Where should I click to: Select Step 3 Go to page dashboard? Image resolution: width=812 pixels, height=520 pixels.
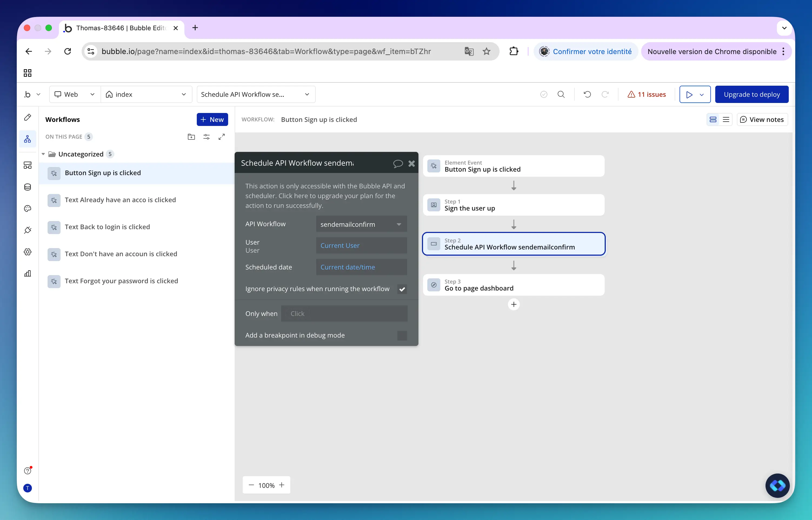[514, 285]
